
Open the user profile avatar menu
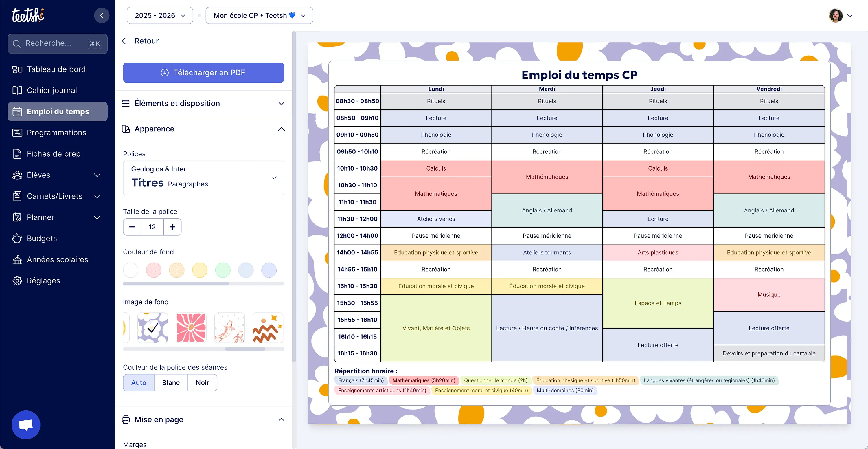tap(840, 16)
